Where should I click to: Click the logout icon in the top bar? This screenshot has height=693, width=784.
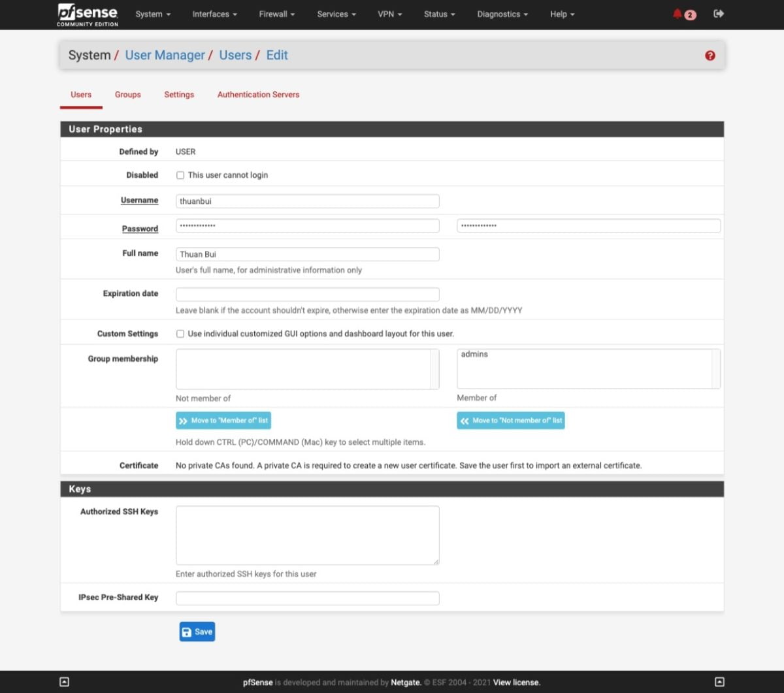[x=718, y=14]
